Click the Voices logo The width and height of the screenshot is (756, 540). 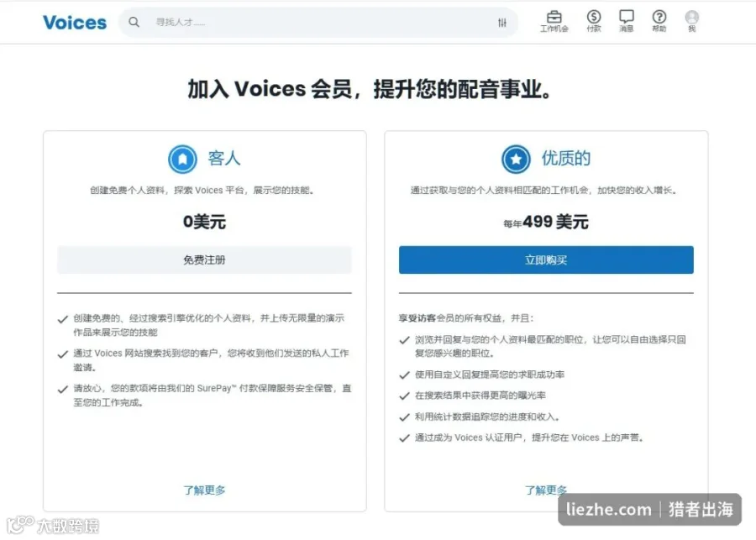coord(75,23)
